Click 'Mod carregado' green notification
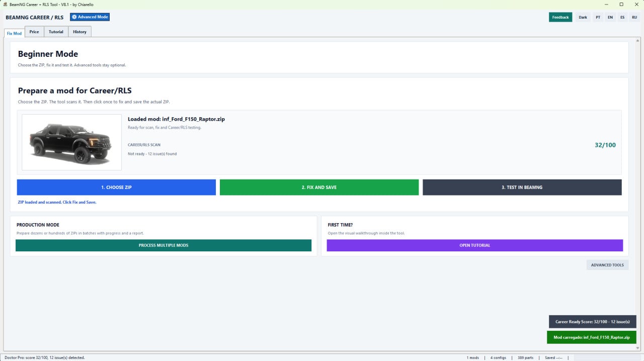 (x=592, y=337)
